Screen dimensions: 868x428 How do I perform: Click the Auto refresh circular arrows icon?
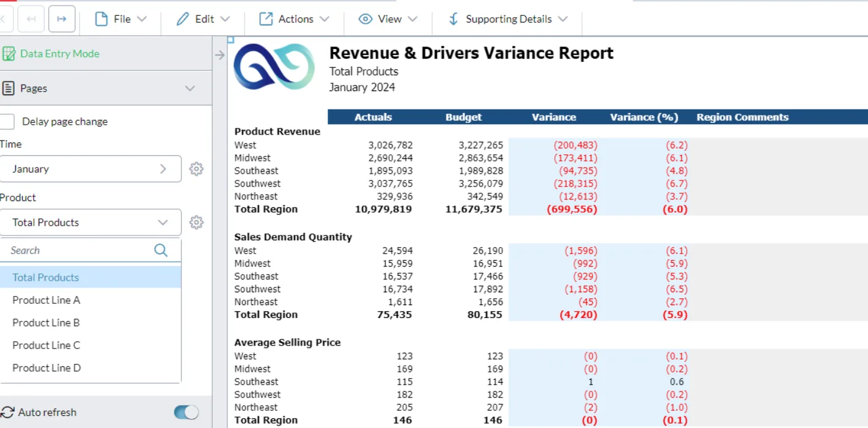click(8, 412)
